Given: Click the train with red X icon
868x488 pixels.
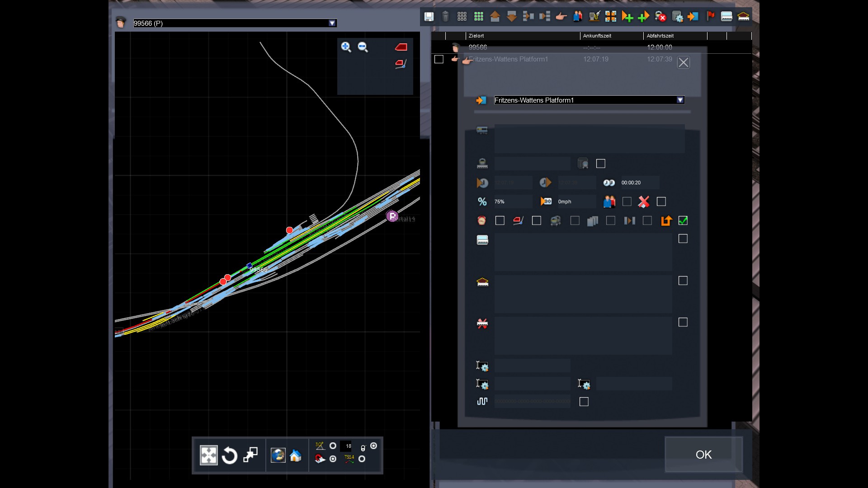Looking at the screenshot, I should click(x=660, y=17).
